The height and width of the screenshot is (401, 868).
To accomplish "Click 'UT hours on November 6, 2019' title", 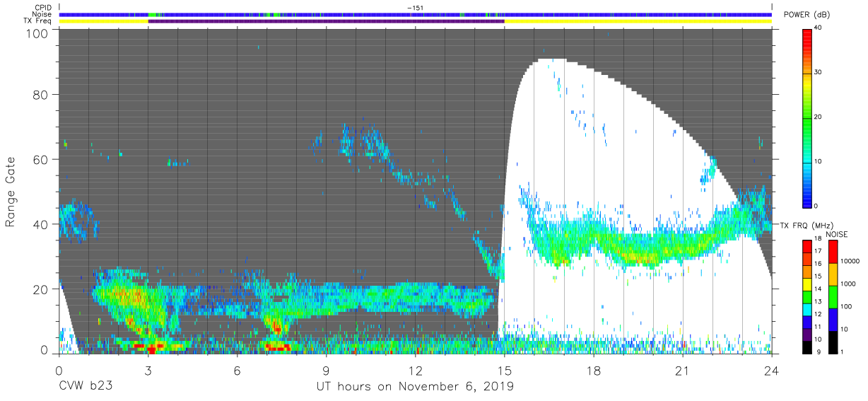I will [415, 386].
